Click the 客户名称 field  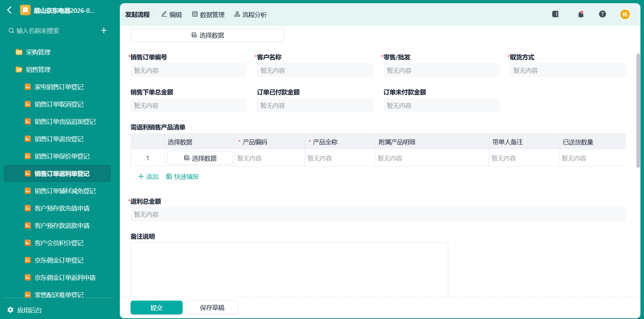point(315,70)
